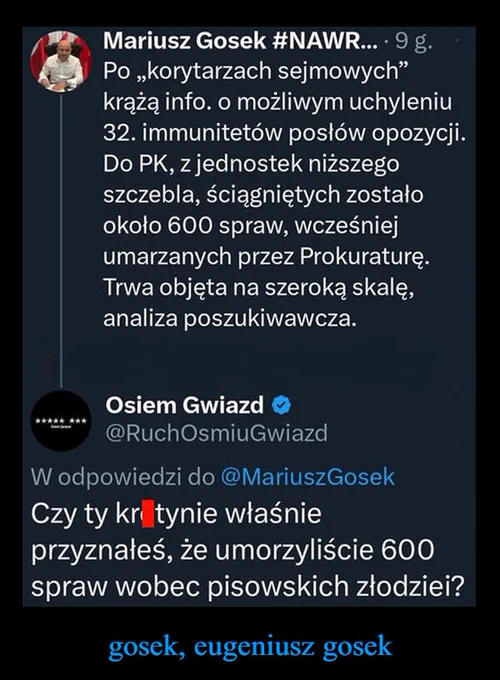This screenshot has width=500, height=680.
Task: Open the 9 g. tweet timestamp
Action: tap(414, 42)
